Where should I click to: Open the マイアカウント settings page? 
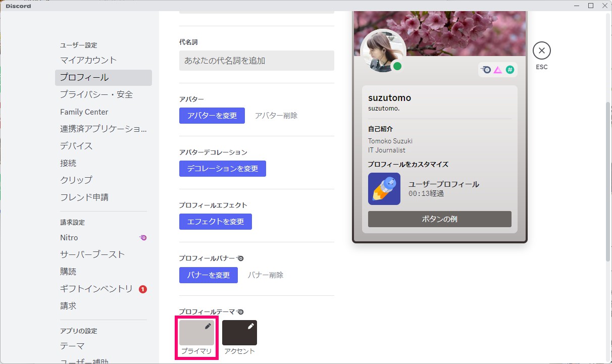[x=88, y=60]
